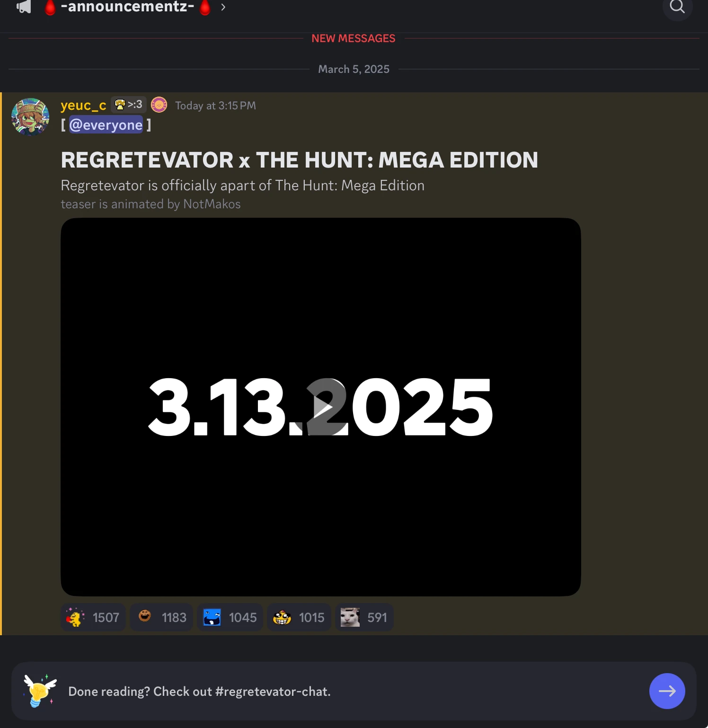
Task: Click yeuc_c's avatar picture
Action: point(30,116)
